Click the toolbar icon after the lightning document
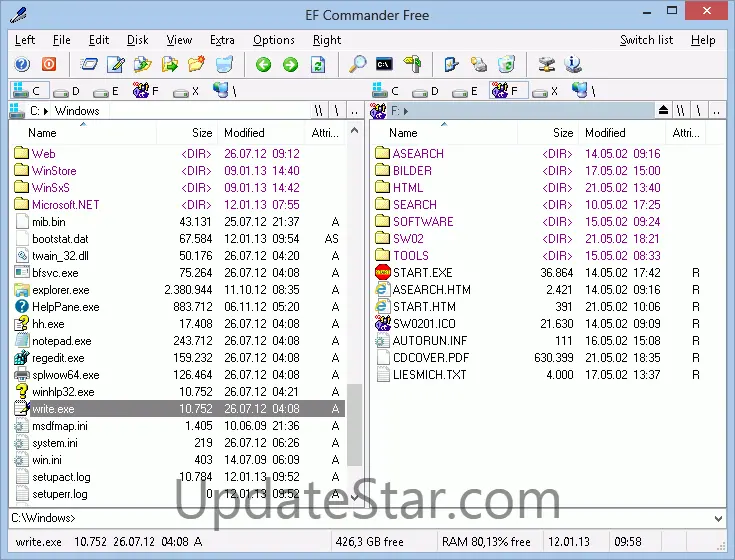Image resolution: width=735 pixels, height=560 pixels. (479, 64)
